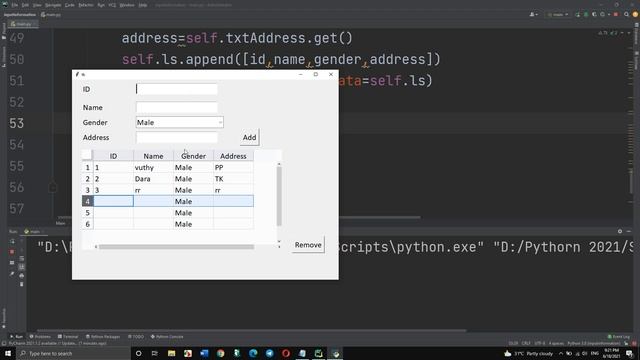Select row header 2 in the table
The height and width of the screenshot is (360, 640).
pos(87,179)
